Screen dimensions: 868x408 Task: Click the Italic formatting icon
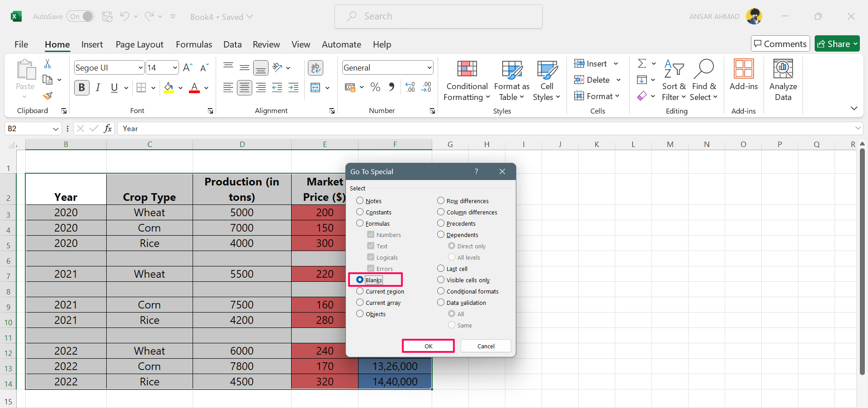click(x=98, y=87)
